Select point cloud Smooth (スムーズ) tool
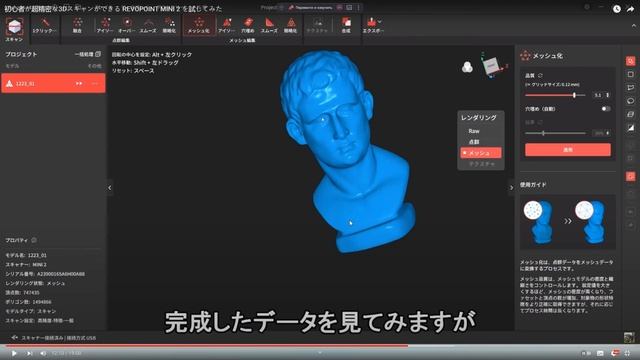 point(148,25)
